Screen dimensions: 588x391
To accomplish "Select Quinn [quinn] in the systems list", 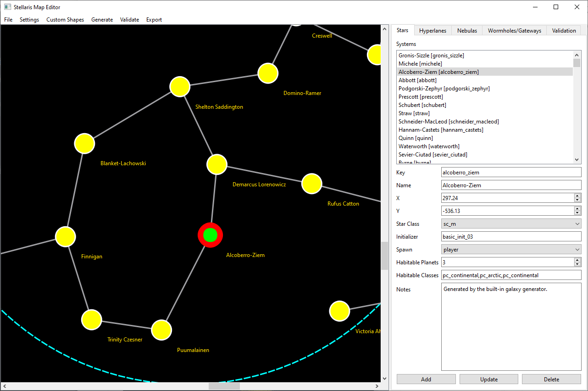I will 485,138.
